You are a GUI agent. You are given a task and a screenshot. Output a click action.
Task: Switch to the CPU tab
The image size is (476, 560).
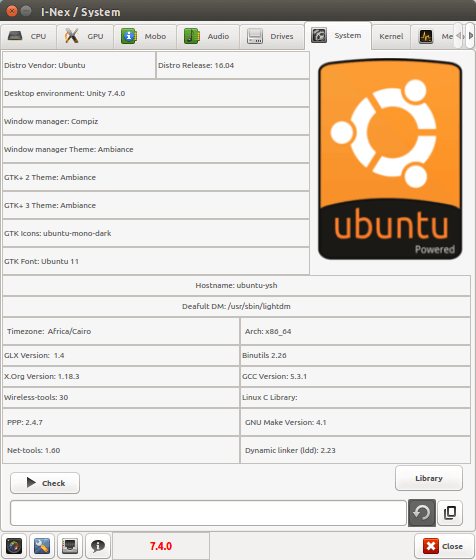coord(28,36)
